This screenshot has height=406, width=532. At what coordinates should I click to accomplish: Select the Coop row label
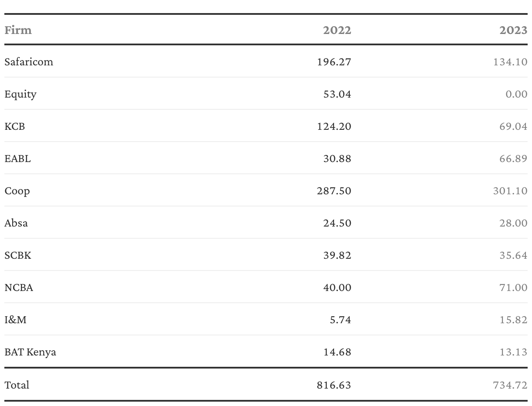[17, 190]
